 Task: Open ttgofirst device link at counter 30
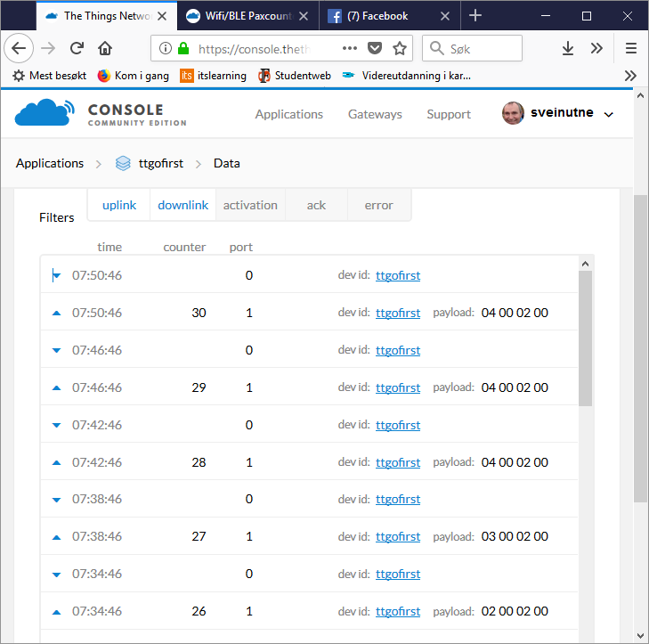tap(398, 313)
